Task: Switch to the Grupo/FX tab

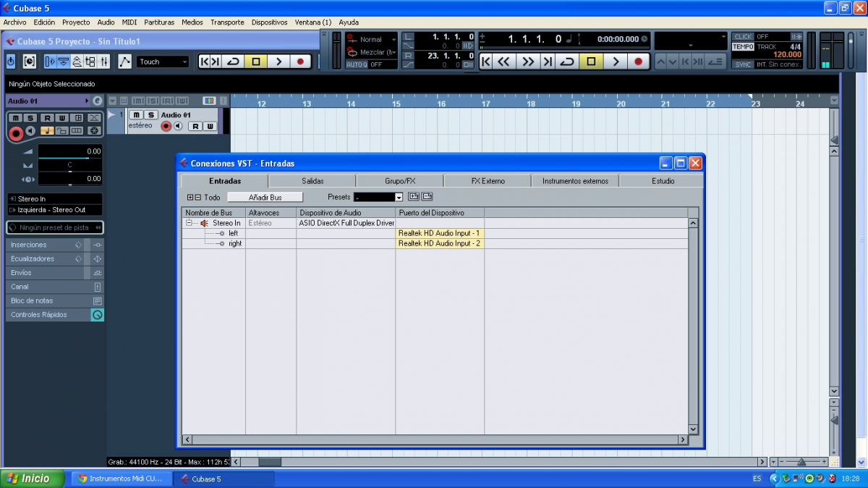Action: pos(400,181)
